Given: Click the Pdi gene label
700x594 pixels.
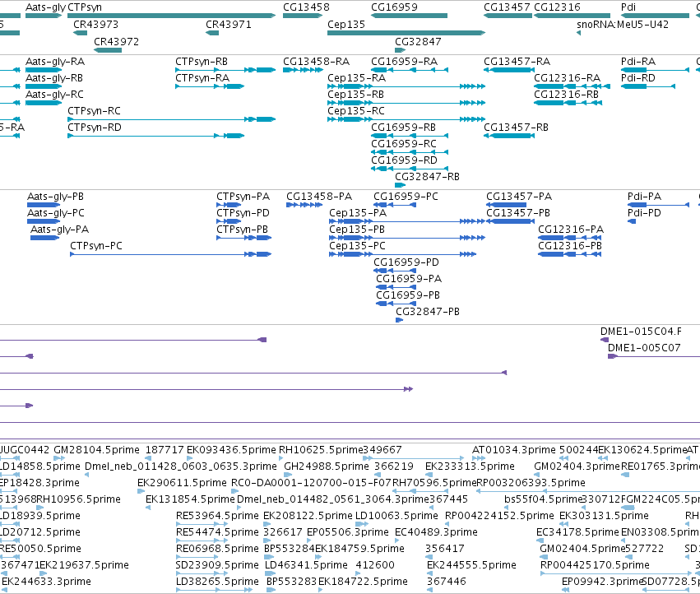Looking at the screenshot, I should coord(628,7).
